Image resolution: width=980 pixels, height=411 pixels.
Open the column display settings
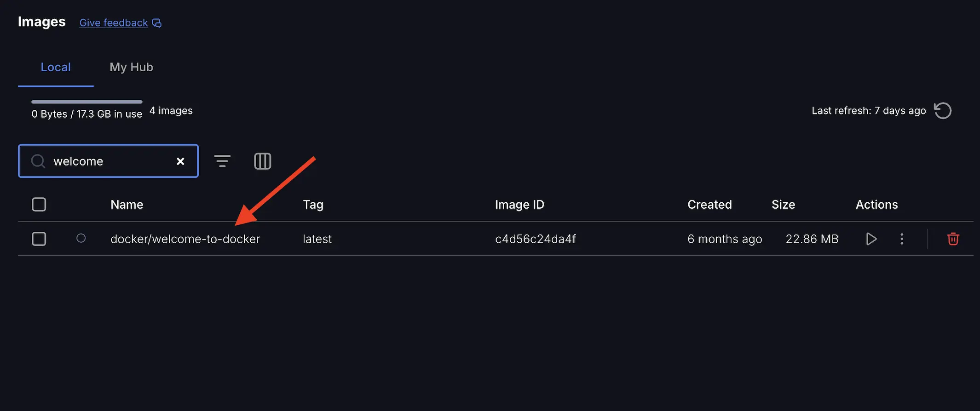coord(262,161)
